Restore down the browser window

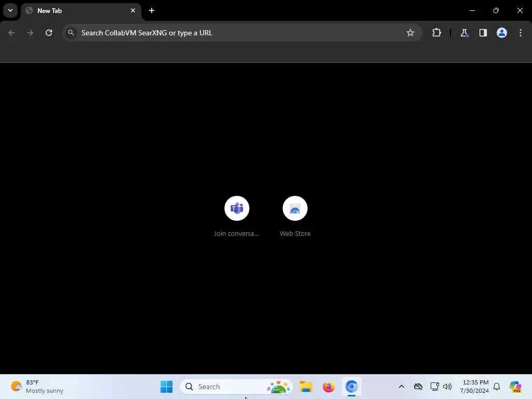tap(496, 10)
